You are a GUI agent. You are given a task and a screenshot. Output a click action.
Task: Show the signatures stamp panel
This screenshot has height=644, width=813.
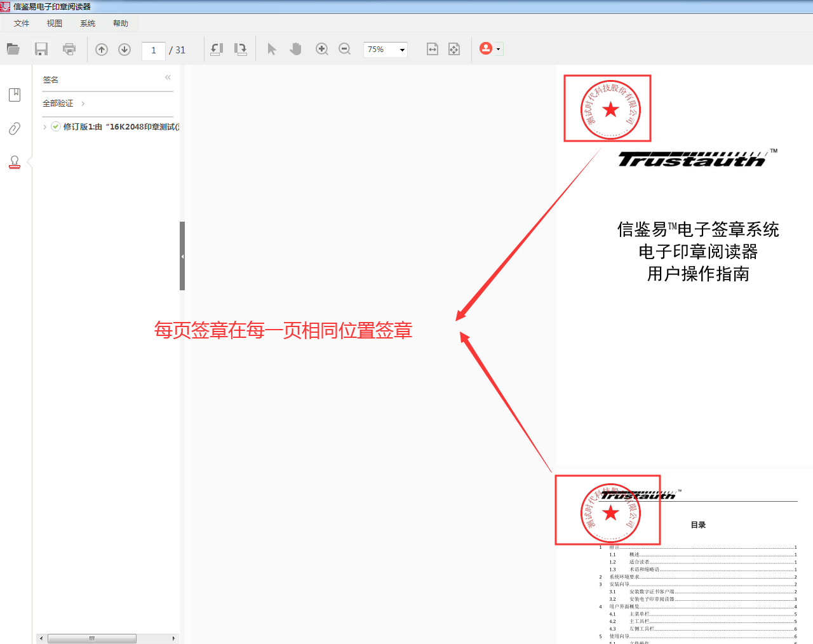(x=15, y=163)
